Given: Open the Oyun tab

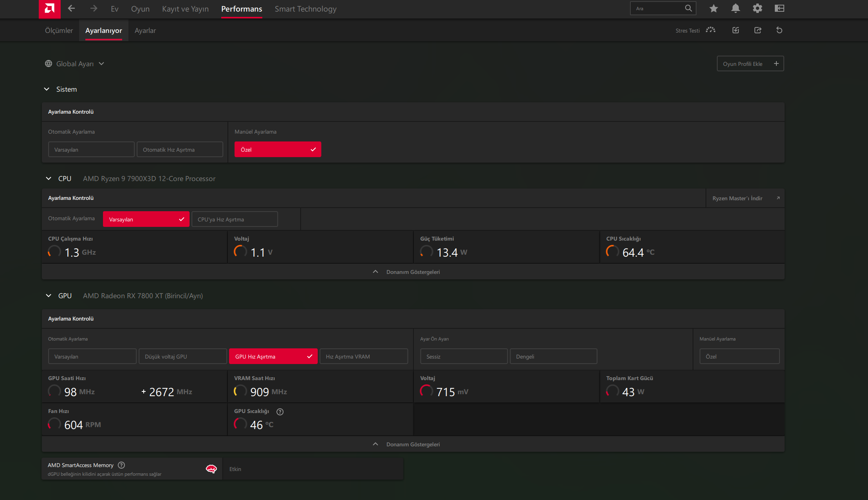Looking at the screenshot, I should [x=140, y=9].
